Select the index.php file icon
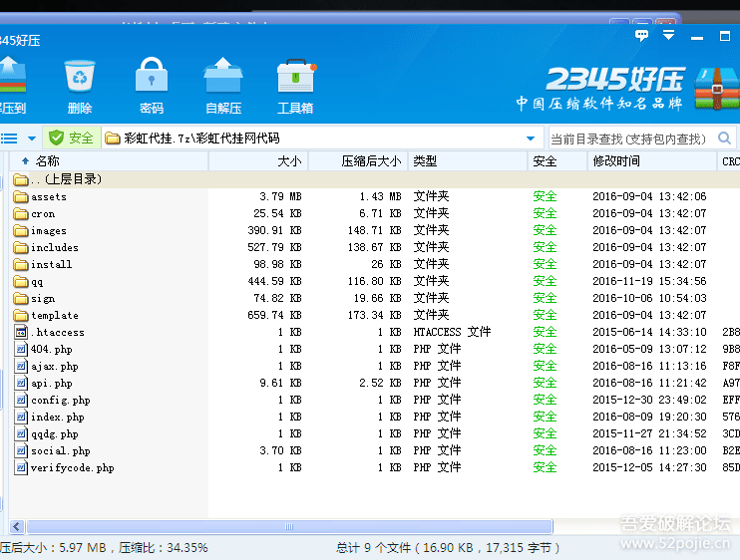This screenshot has width=740, height=560. [21, 418]
